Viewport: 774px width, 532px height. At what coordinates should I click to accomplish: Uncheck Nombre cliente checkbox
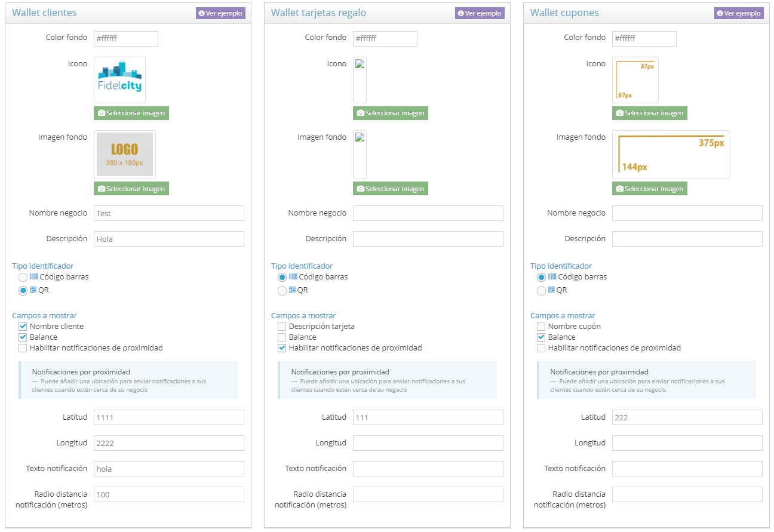23,327
